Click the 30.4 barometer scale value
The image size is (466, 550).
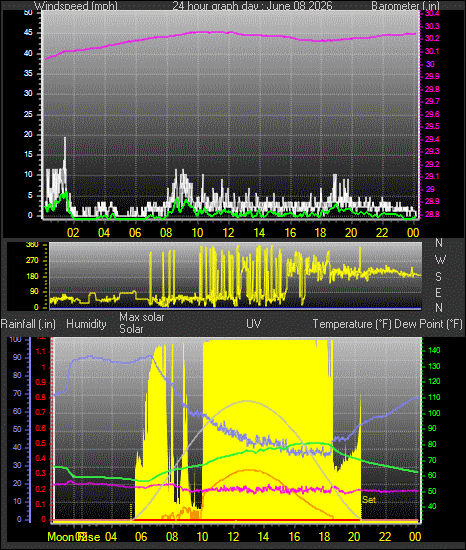click(x=432, y=13)
